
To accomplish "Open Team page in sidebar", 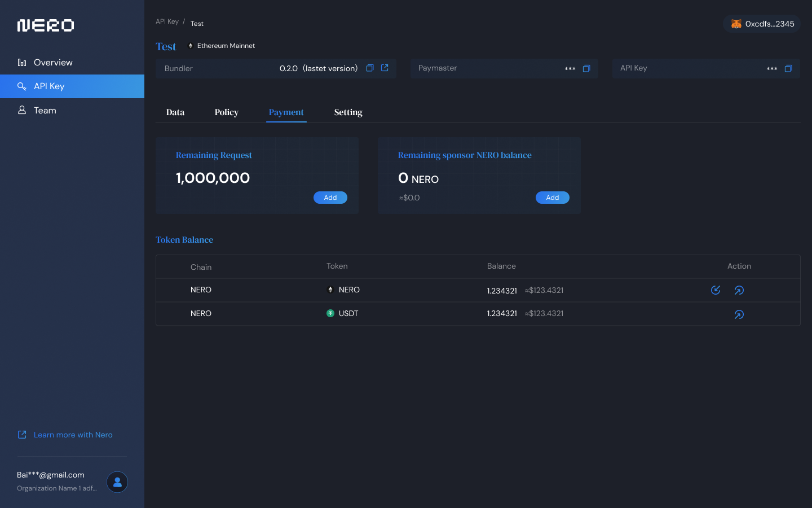I will tap(45, 111).
